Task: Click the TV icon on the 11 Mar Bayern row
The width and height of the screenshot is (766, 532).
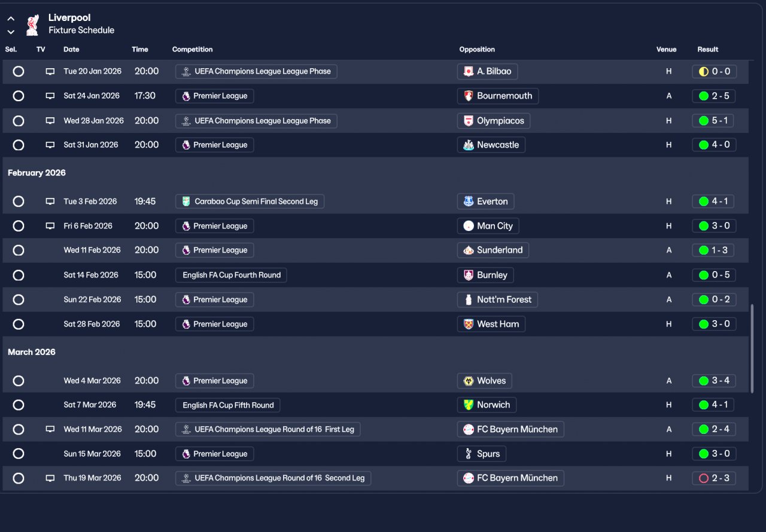Action: tap(50, 429)
